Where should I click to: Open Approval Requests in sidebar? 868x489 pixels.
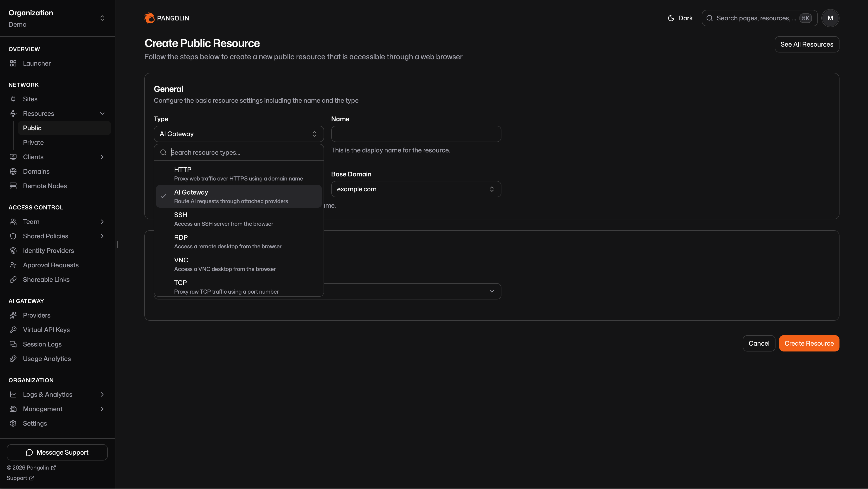(x=57, y=265)
